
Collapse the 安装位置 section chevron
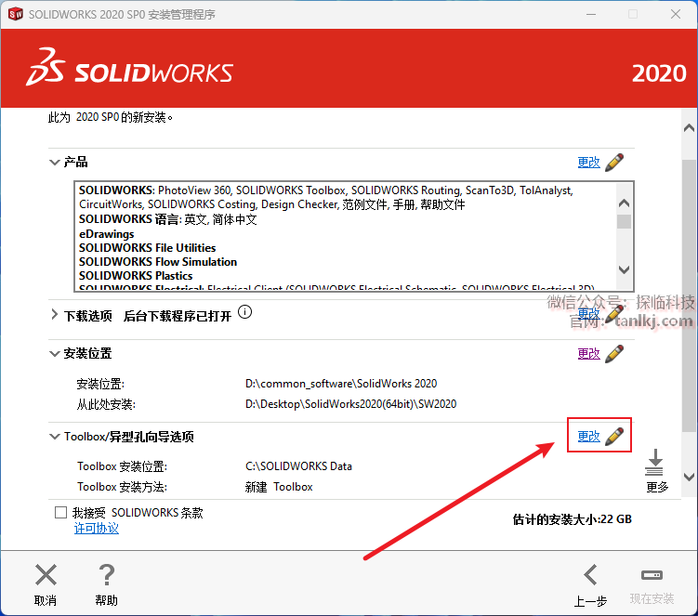54,354
